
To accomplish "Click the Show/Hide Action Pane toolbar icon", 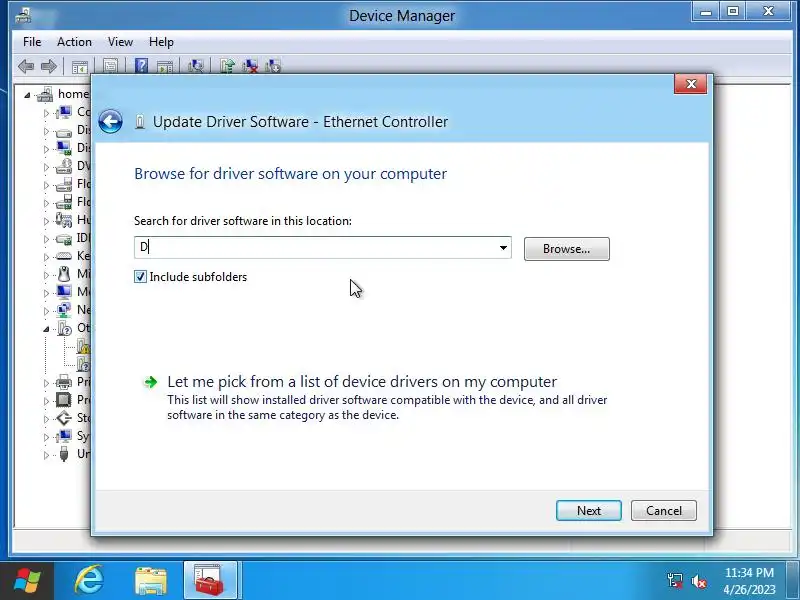I will 165,66.
